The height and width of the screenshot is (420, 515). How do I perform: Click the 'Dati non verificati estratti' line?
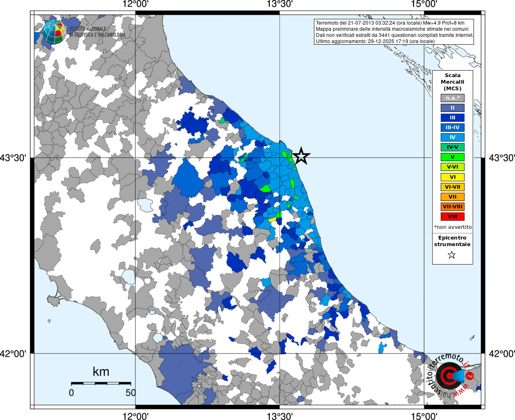coord(395,35)
